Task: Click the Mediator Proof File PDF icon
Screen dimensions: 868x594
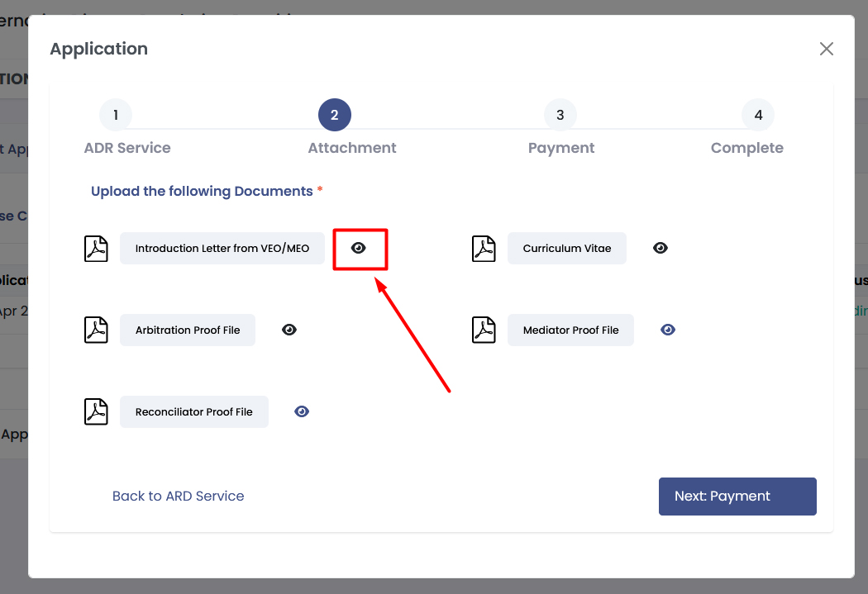Action: (x=484, y=330)
